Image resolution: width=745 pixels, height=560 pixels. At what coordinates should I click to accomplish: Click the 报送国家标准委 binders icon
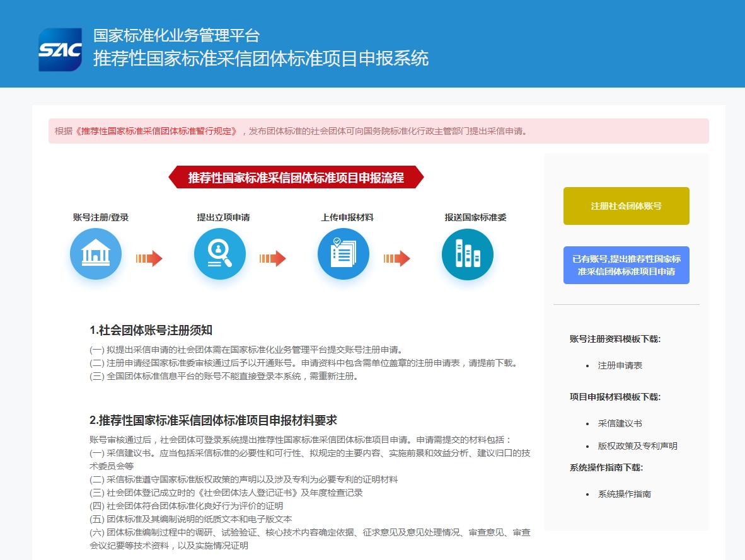coord(468,254)
